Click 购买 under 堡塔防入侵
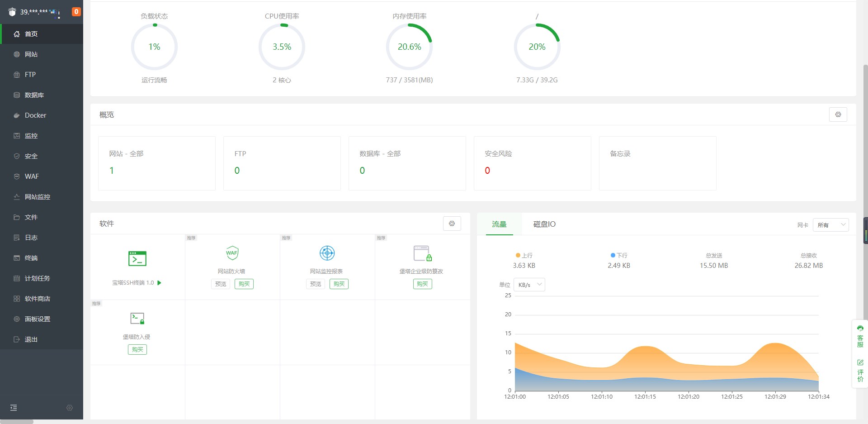 coord(137,349)
